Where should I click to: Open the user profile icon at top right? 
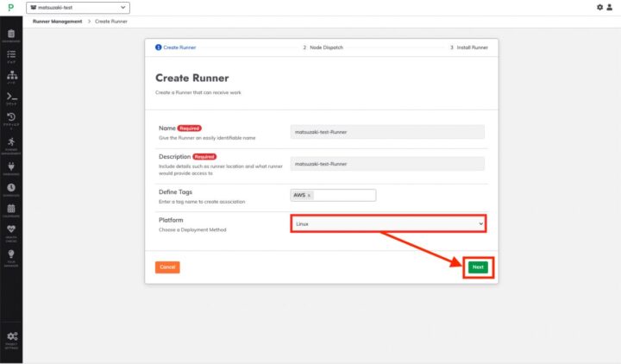pos(612,7)
